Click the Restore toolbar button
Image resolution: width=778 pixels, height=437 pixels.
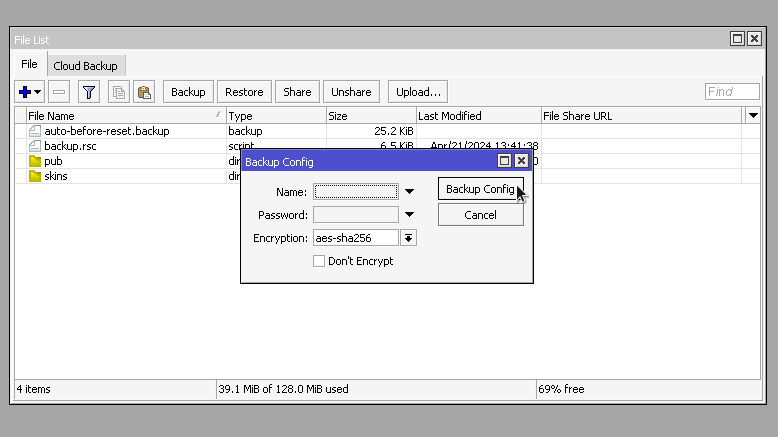point(244,92)
